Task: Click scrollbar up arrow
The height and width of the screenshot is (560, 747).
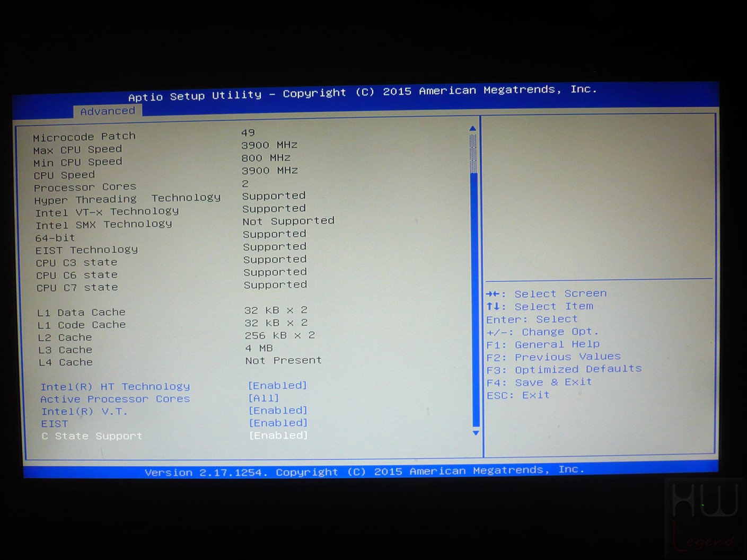Action: 473,129
